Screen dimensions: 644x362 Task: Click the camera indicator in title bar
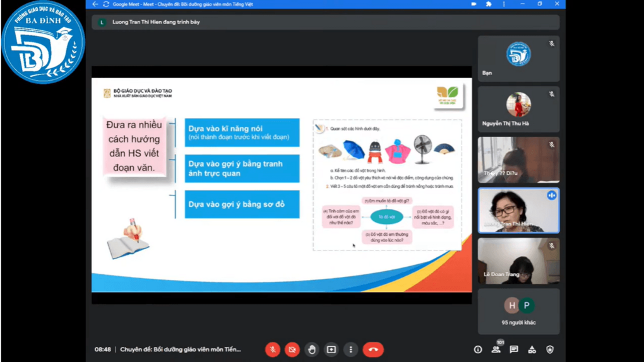coord(474,4)
